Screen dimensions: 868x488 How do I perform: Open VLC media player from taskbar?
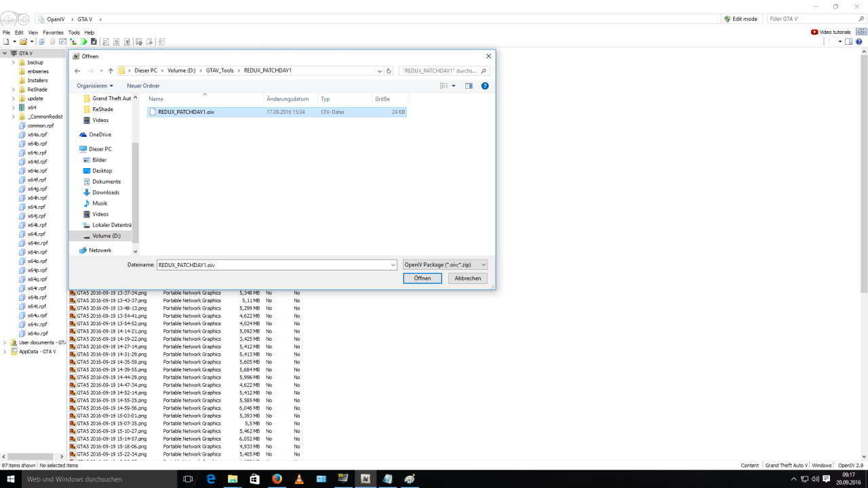pos(299,479)
